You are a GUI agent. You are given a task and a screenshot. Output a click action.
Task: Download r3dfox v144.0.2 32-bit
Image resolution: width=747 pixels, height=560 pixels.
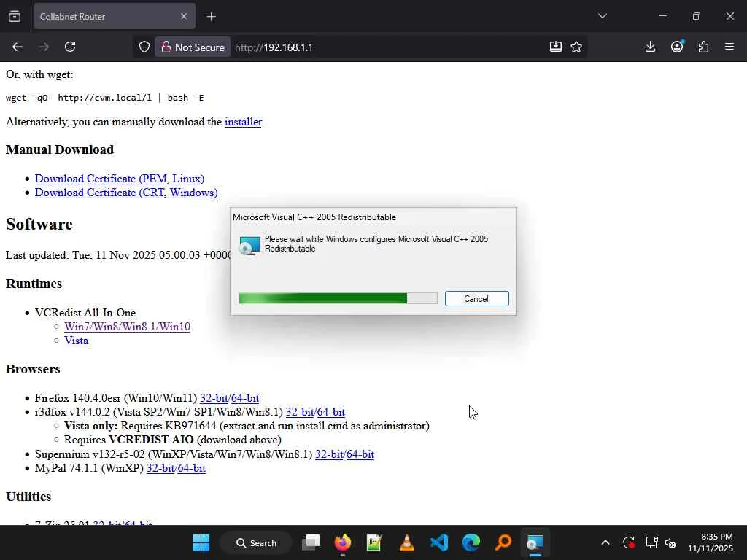coord(300,412)
